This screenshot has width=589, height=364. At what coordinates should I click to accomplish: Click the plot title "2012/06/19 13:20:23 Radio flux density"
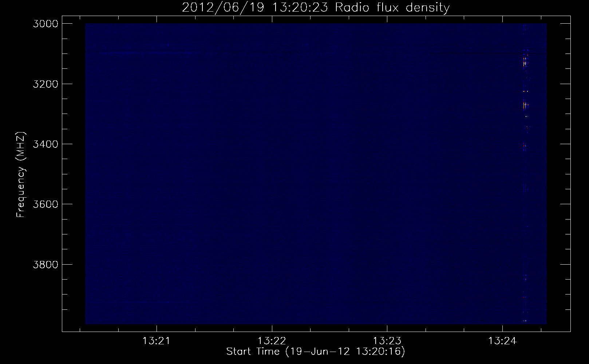pos(316,7)
